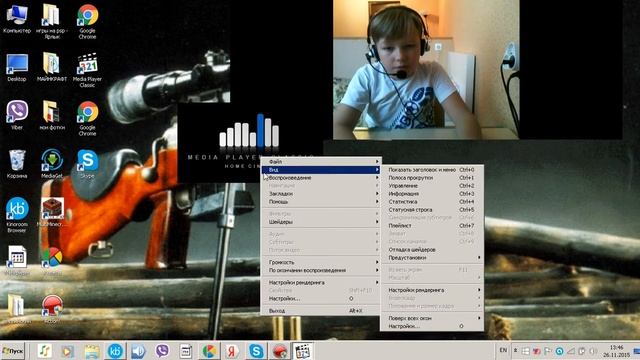640x360 pixels.
Task: Toggle the 'Статистика' panel
Action: [432, 202]
